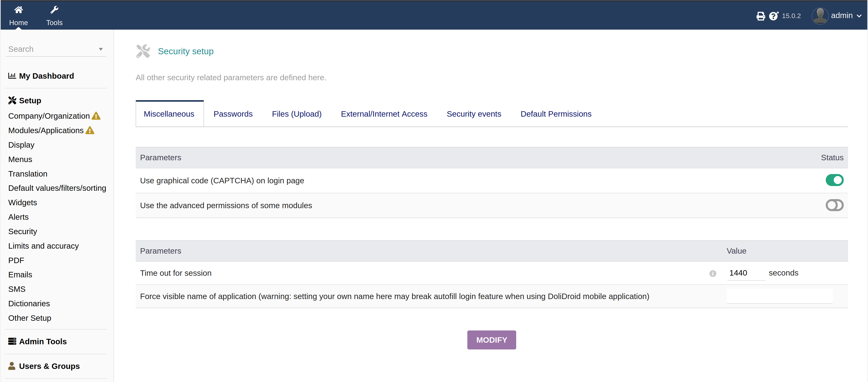The image size is (868, 382).
Task: Open the Tools wrench menu icon
Action: click(54, 10)
